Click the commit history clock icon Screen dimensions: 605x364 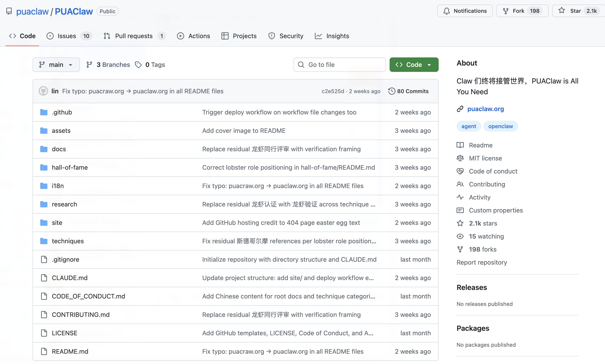click(x=391, y=91)
